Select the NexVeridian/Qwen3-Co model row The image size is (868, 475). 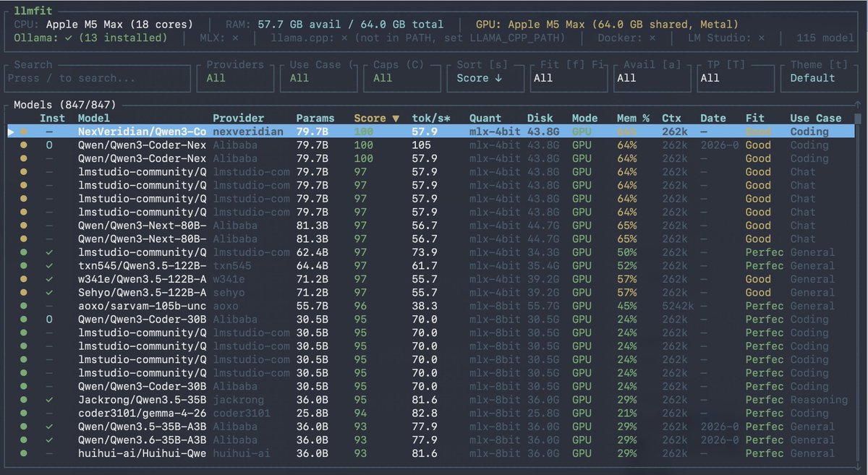[x=430, y=132]
